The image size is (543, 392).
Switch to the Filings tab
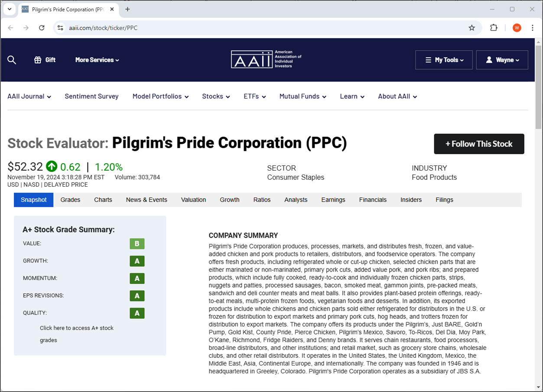tap(444, 200)
